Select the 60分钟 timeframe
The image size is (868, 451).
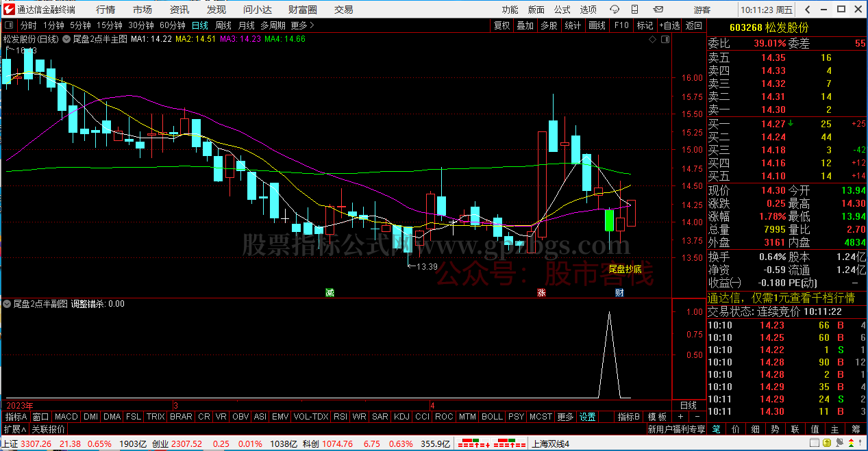[172, 25]
